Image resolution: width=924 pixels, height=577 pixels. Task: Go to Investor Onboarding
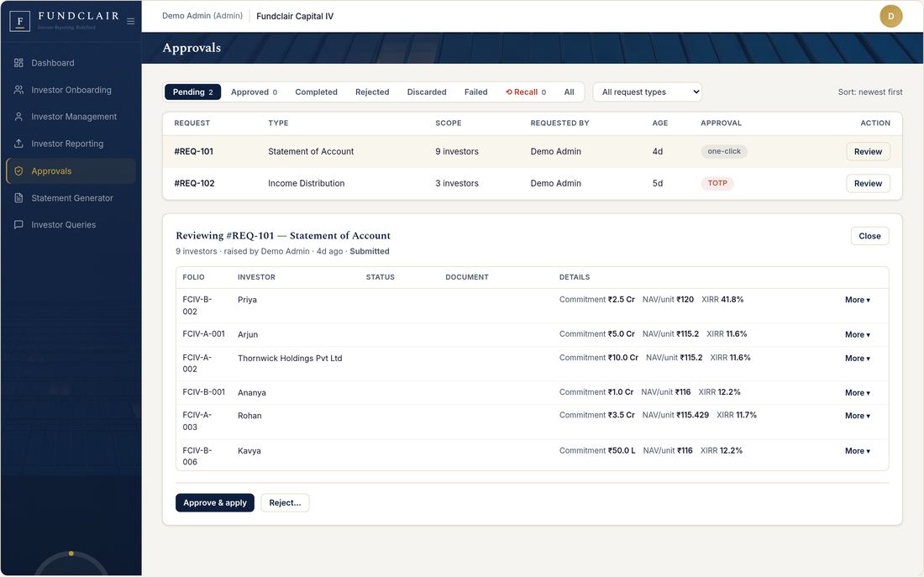[x=71, y=90]
